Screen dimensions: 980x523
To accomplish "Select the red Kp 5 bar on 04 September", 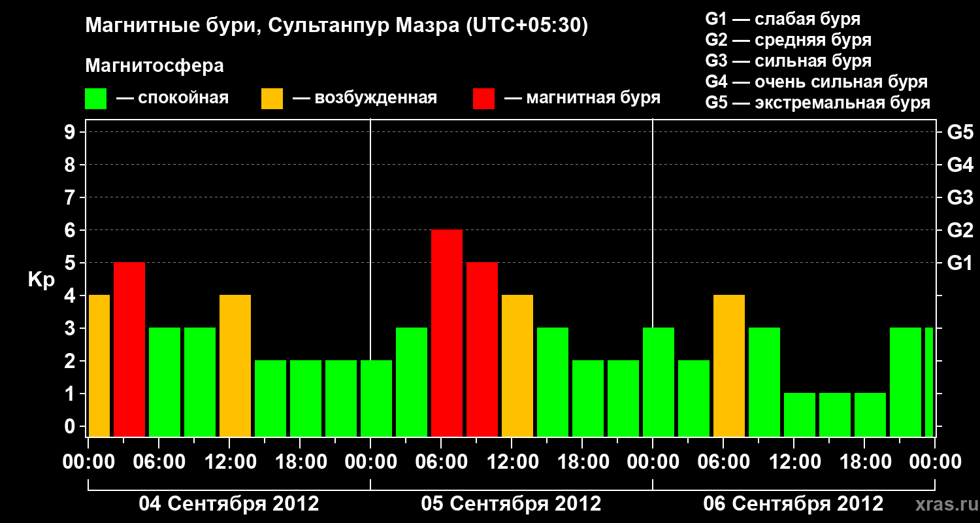I will click(129, 350).
